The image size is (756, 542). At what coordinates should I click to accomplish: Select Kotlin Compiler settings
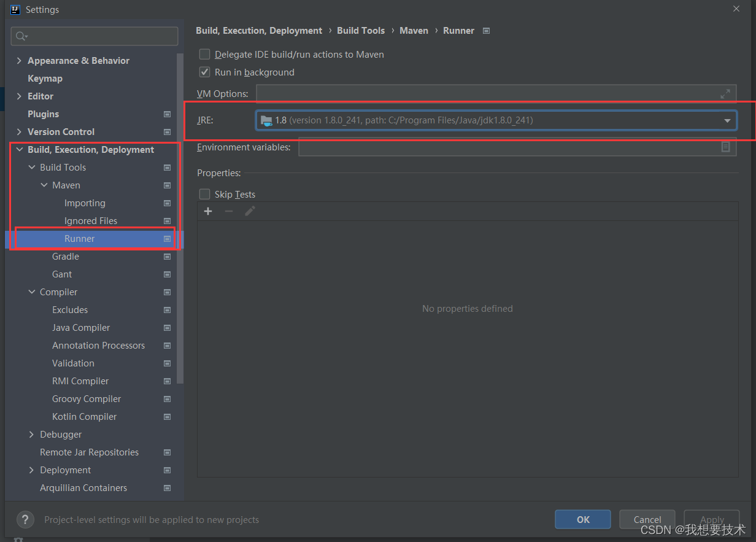click(84, 417)
